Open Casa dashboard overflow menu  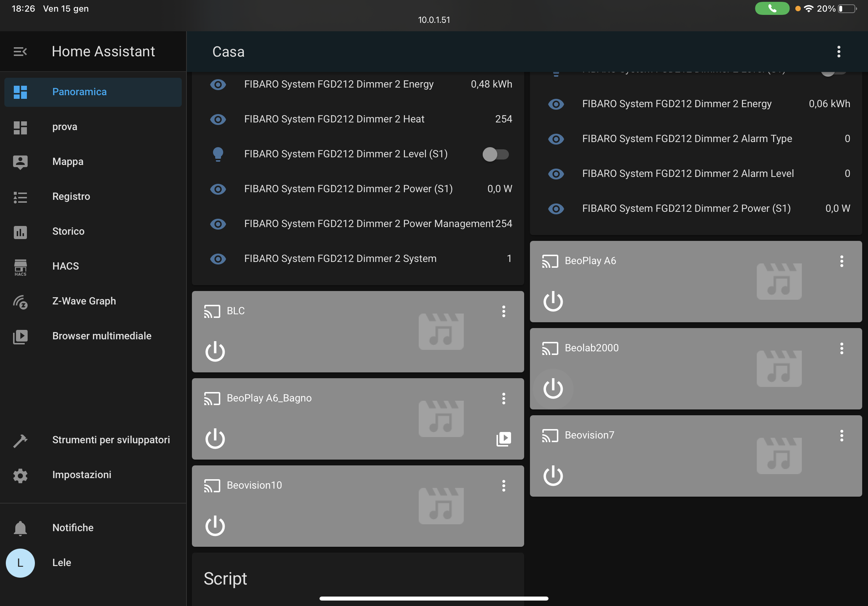[839, 52]
